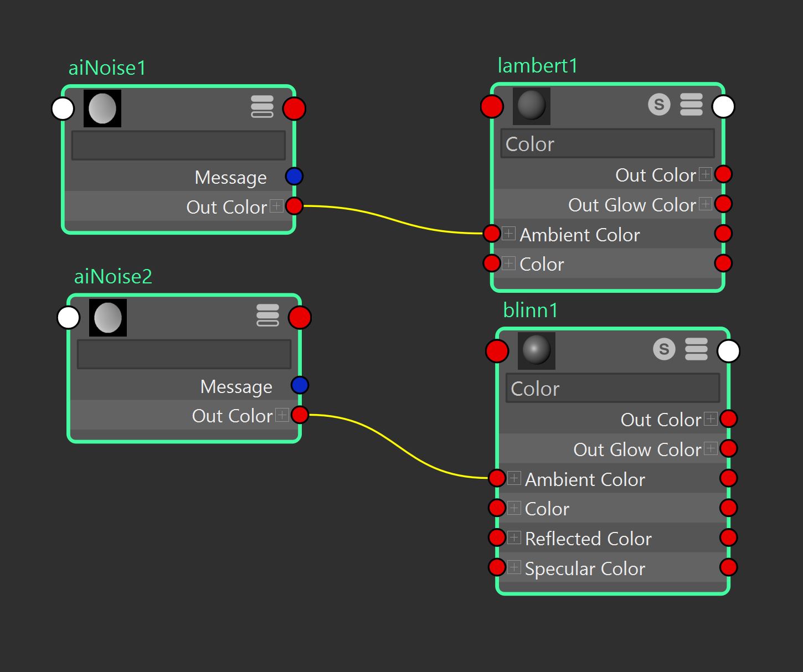This screenshot has height=672, width=803.
Task: Expand lambert1 Color attribute plus
Action: [509, 263]
